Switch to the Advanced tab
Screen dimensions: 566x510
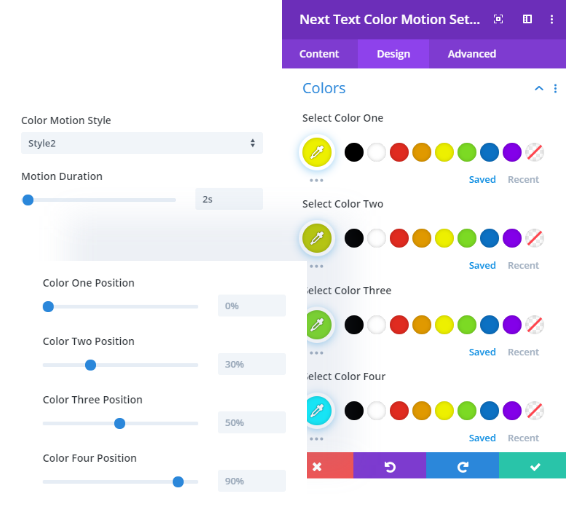pyautogui.click(x=472, y=54)
